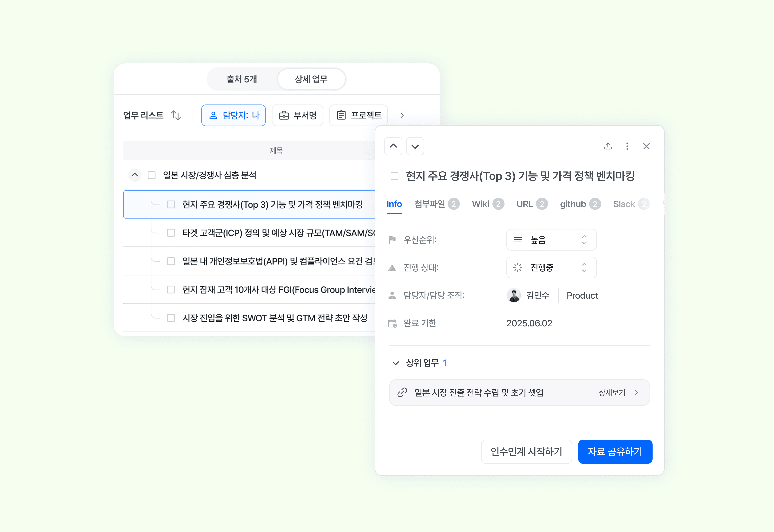Screen dimensions: 774x532
Task: Click 김민수's profile avatar
Action: coord(514,295)
